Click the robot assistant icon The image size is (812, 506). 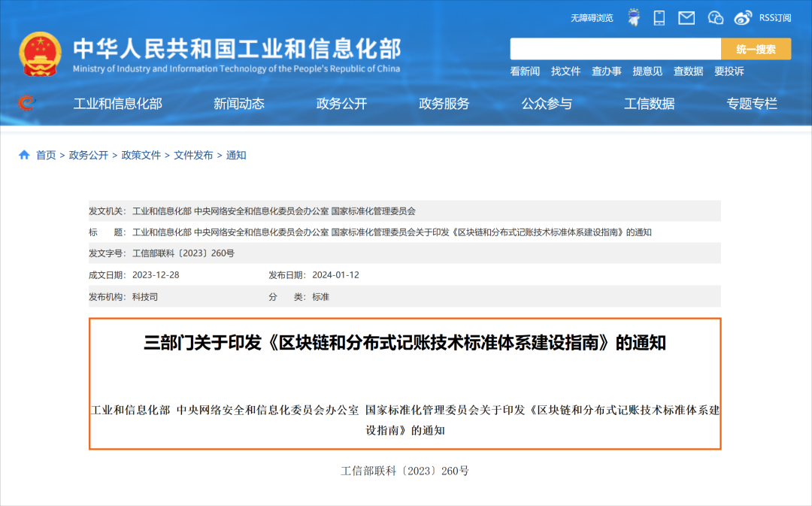[x=634, y=17]
